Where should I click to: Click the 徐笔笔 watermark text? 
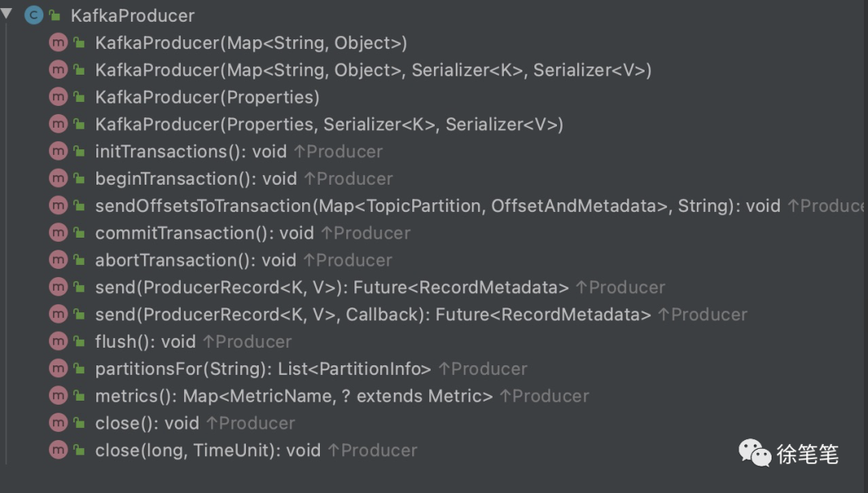(807, 454)
